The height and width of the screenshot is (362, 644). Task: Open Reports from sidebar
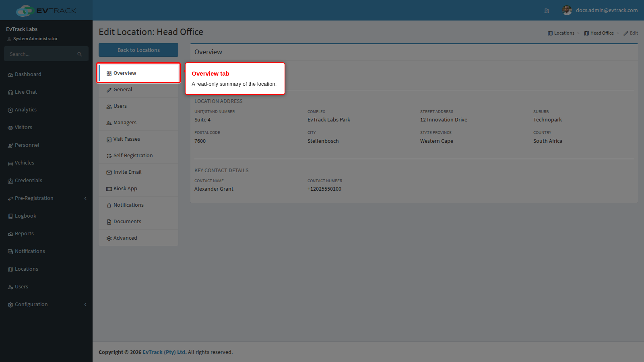[46, 234]
